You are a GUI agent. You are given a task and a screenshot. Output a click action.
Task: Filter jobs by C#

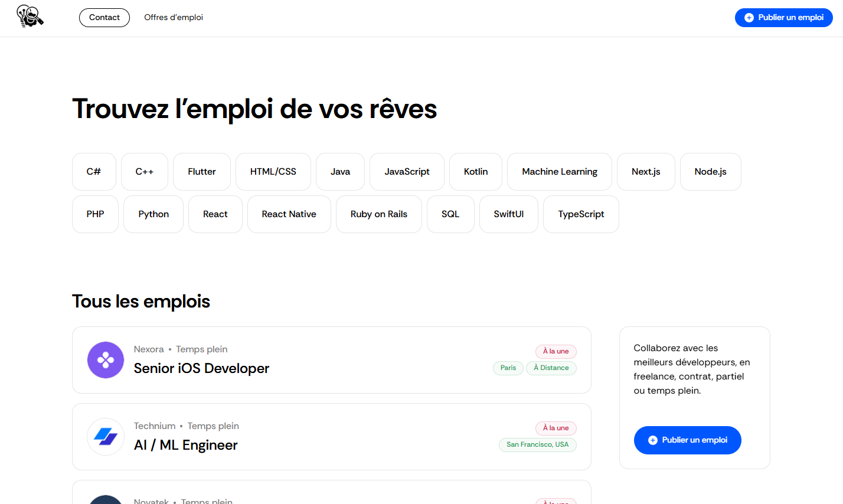[94, 172]
